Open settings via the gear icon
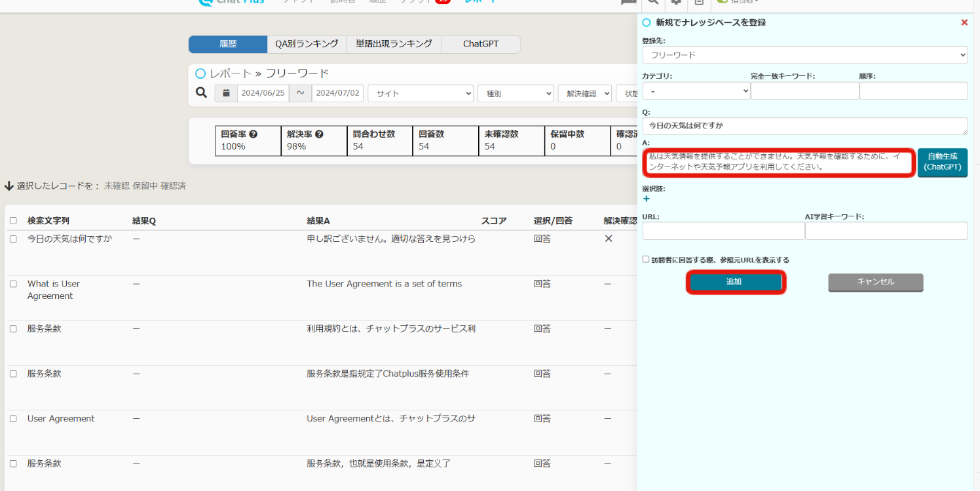Image resolution: width=980 pixels, height=491 pixels. click(x=676, y=2)
